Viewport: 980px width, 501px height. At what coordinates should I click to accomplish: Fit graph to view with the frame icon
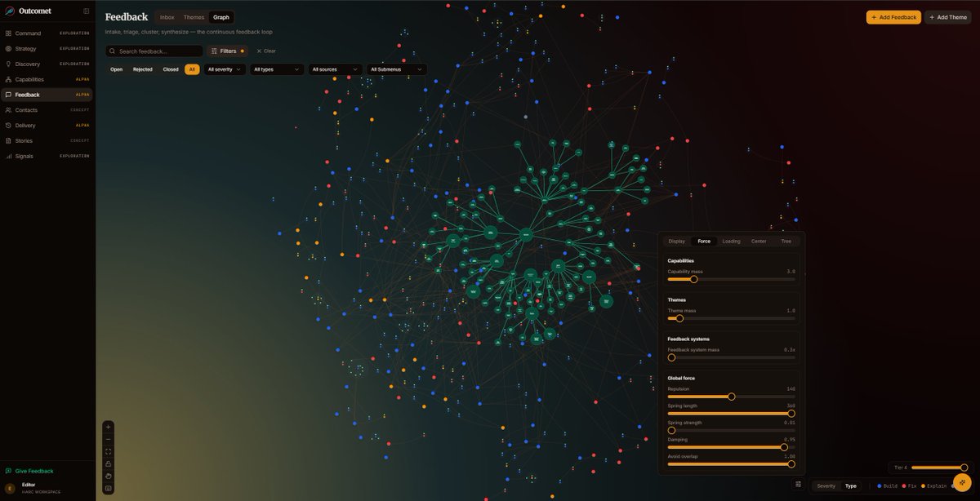pos(109,451)
